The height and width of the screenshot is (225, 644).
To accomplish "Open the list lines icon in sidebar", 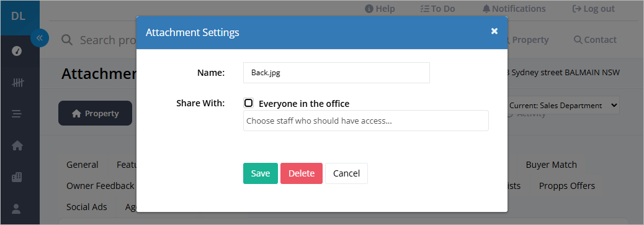I will pyautogui.click(x=16, y=114).
